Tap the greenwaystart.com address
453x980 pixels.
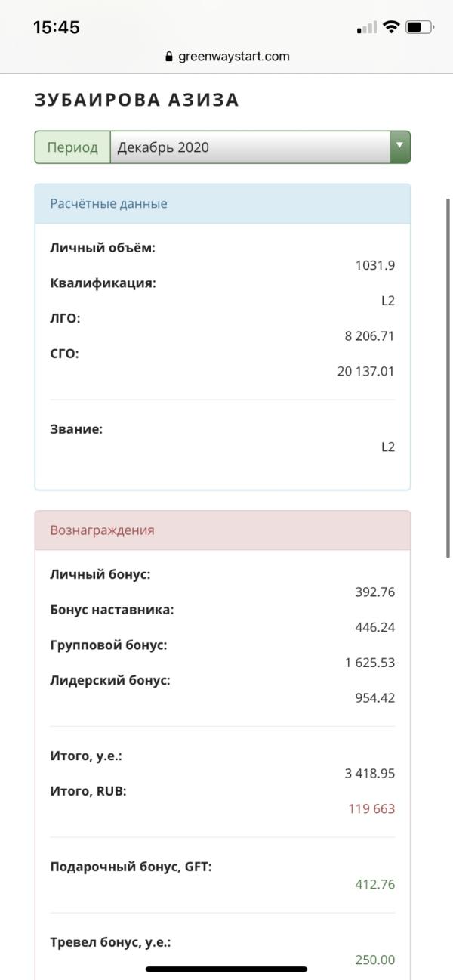pos(233,57)
